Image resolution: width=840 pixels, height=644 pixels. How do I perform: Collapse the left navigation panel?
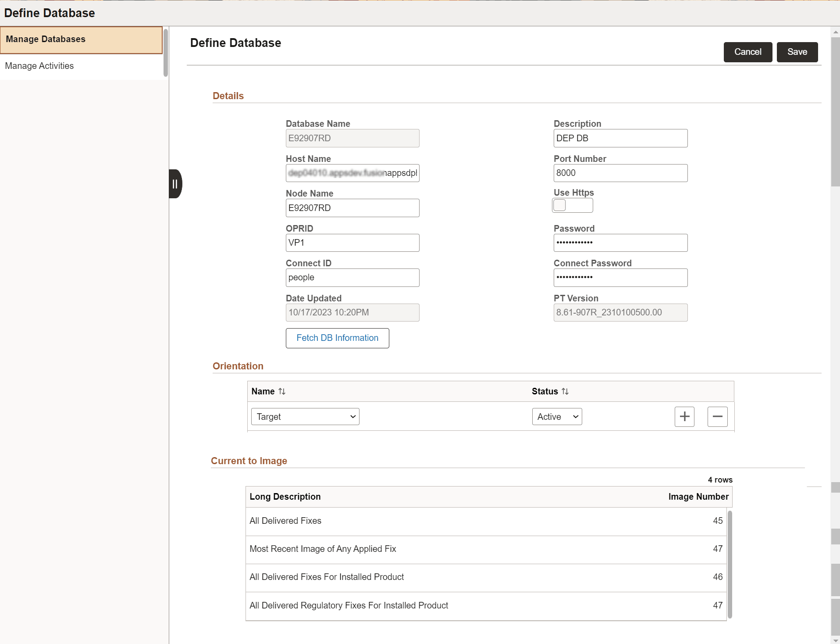tap(175, 183)
